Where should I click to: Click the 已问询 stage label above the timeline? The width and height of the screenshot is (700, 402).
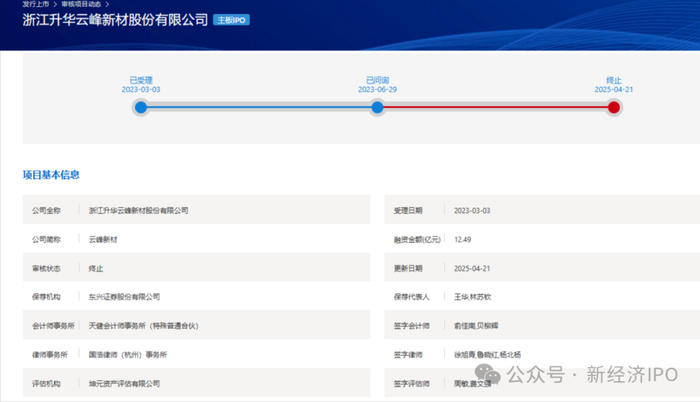click(x=377, y=80)
